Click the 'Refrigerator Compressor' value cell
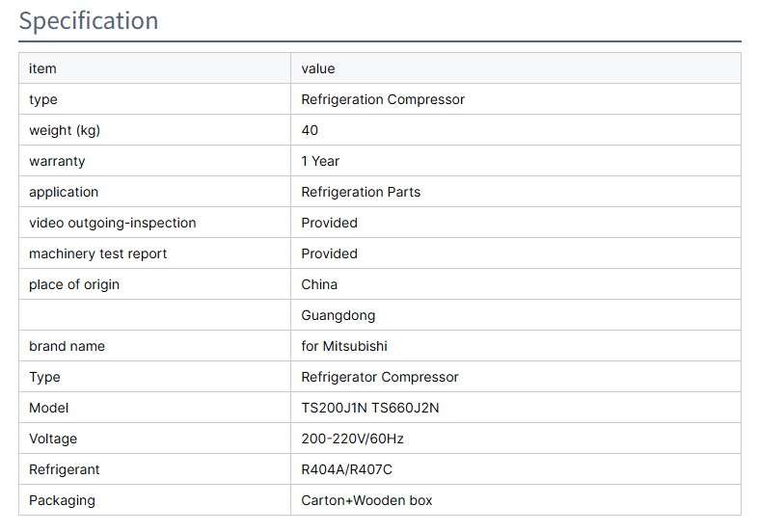This screenshot has width=758, height=532. pos(380,377)
